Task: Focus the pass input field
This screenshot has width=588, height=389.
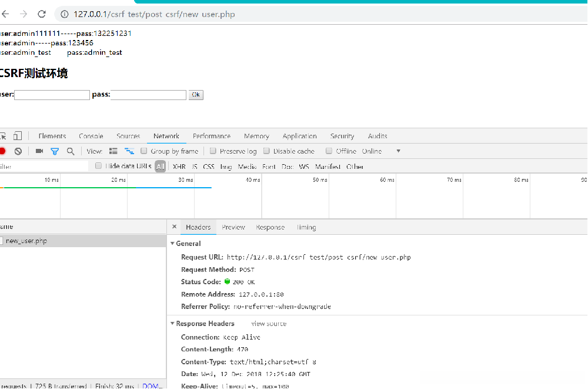Action: [x=149, y=95]
